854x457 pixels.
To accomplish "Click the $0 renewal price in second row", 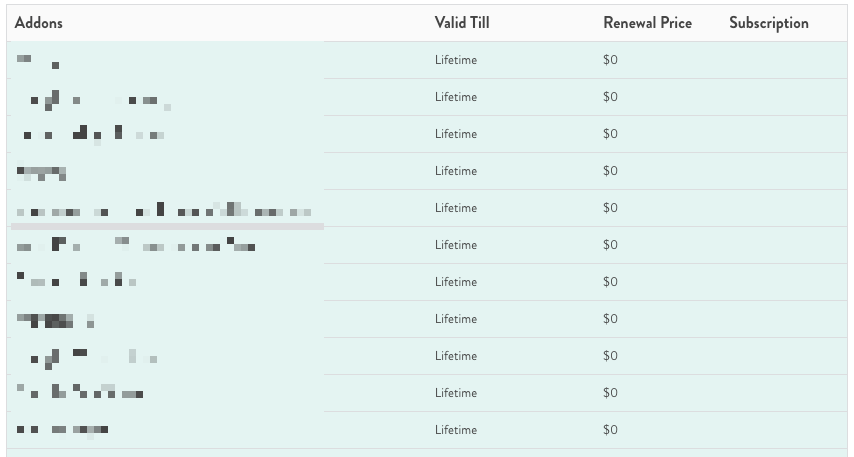I will click(610, 97).
